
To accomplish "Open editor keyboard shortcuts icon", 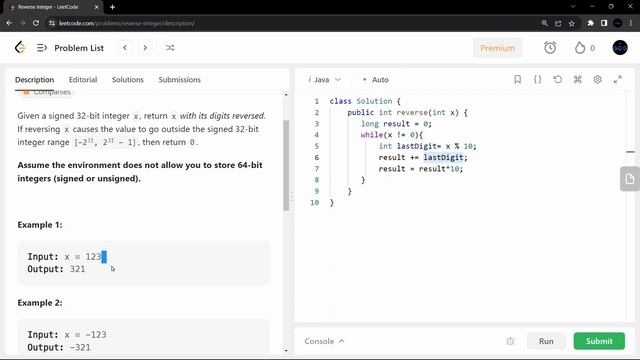I will [578, 79].
